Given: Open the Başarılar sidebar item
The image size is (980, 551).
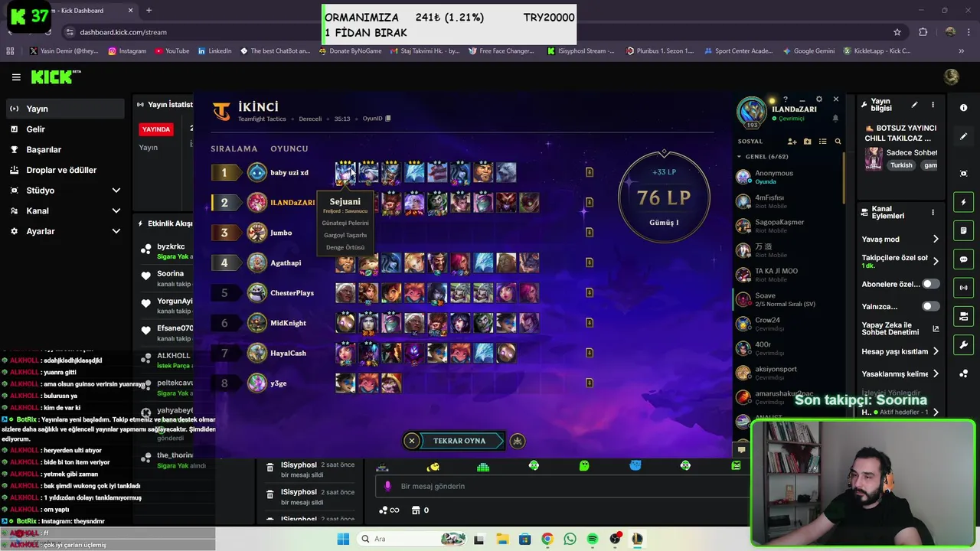Looking at the screenshot, I should click(x=64, y=150).
